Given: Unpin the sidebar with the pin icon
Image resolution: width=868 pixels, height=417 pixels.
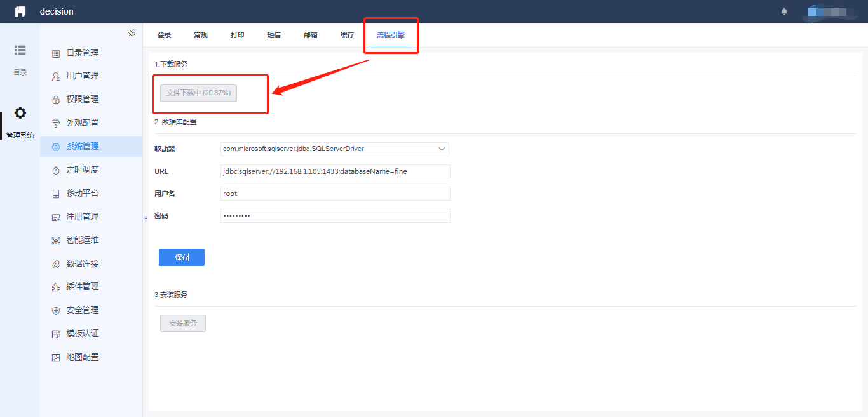Looking at the screenshot, I should pos(132,33).
